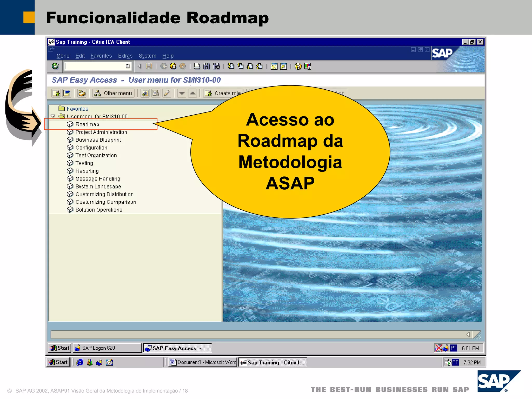Click the yellow Exit up-arrow icon
532x399 pixels.
(x=173, y=66)
